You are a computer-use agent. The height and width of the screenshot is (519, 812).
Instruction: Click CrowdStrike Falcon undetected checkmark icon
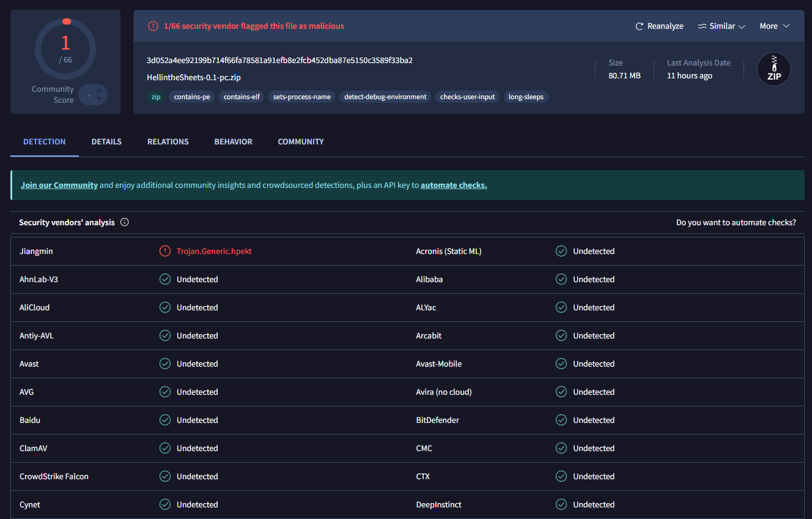pos(165,476)
